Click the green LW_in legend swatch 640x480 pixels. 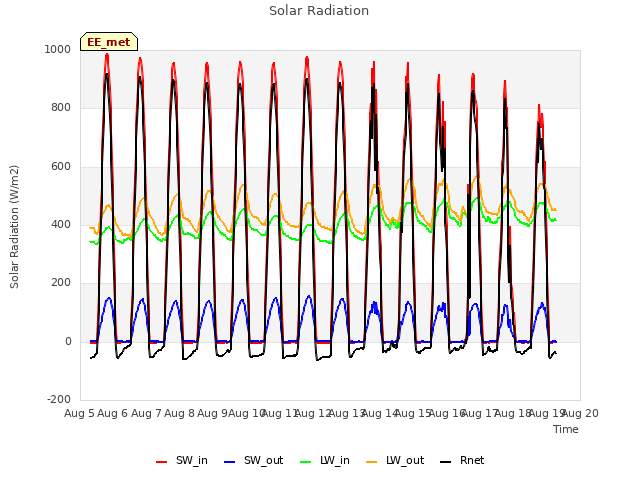[306, 462]
